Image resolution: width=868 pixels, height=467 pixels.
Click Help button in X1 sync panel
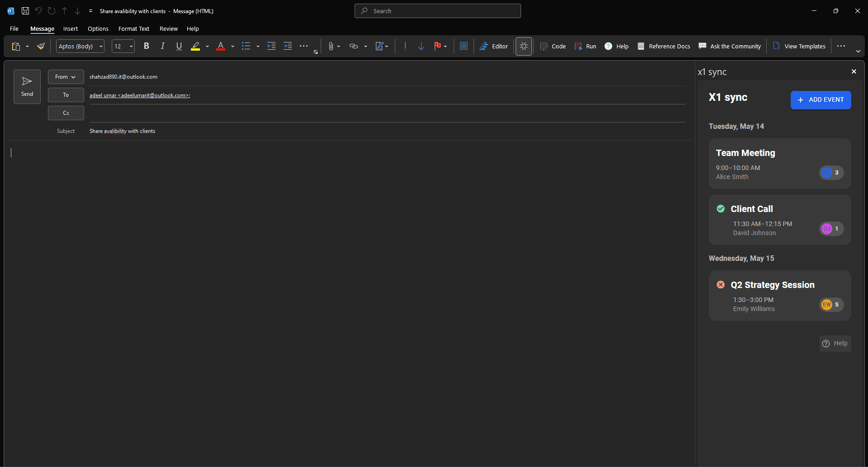pyautogui.click(x=835, y=344)
